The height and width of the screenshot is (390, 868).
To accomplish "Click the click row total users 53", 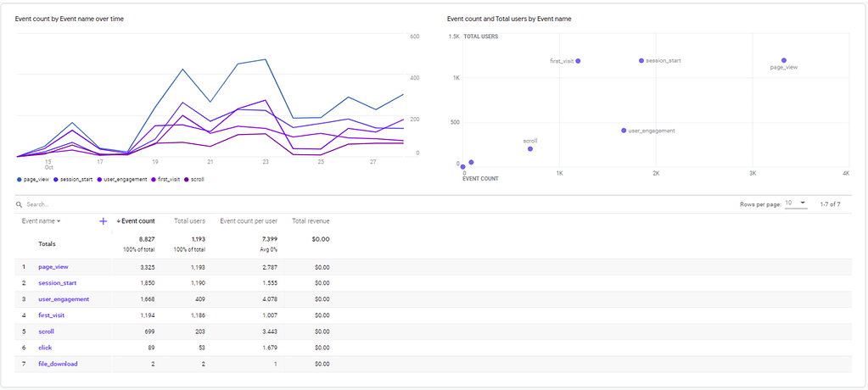I will click(x=201, y=348).
